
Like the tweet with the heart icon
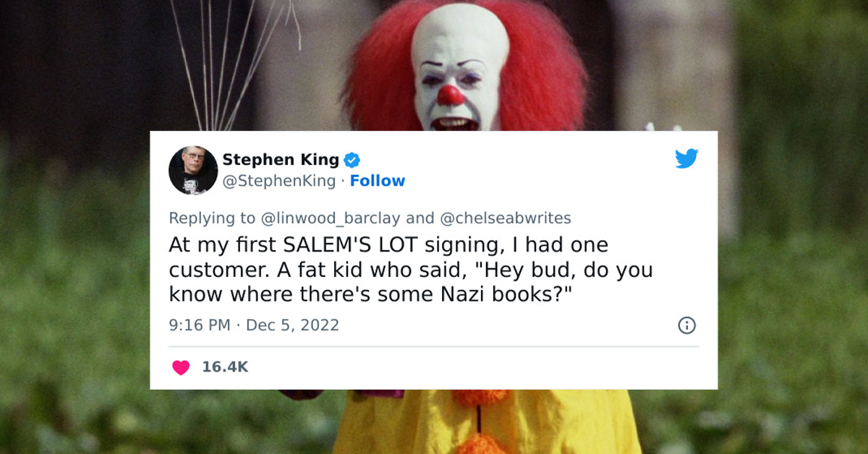(181, 367)
